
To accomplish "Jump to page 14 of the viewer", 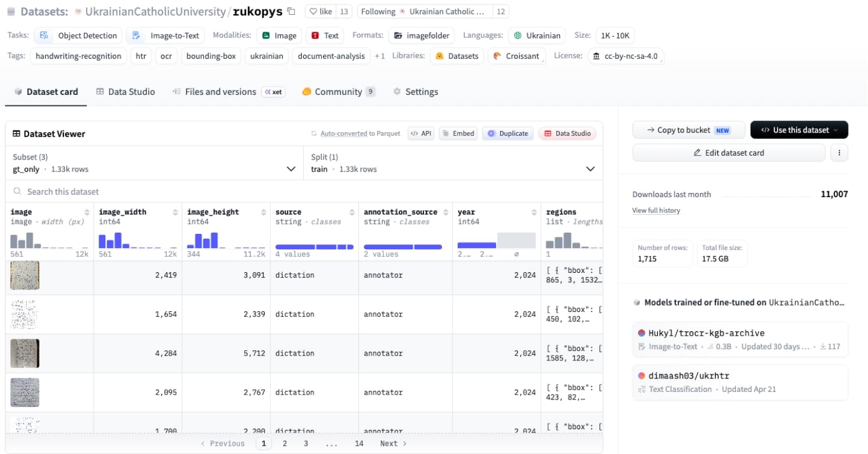I will tap(359, 443).
